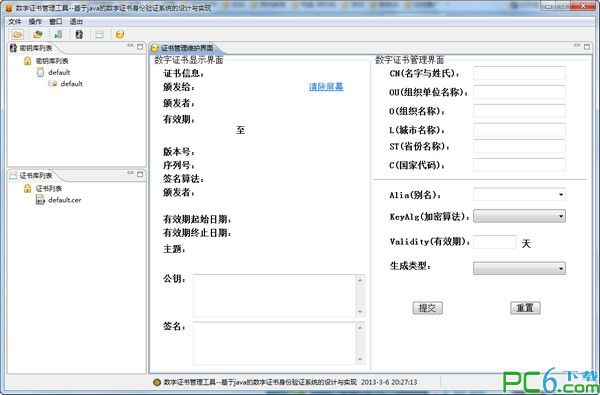Click the L(城市名称) input field

[519, 130]
